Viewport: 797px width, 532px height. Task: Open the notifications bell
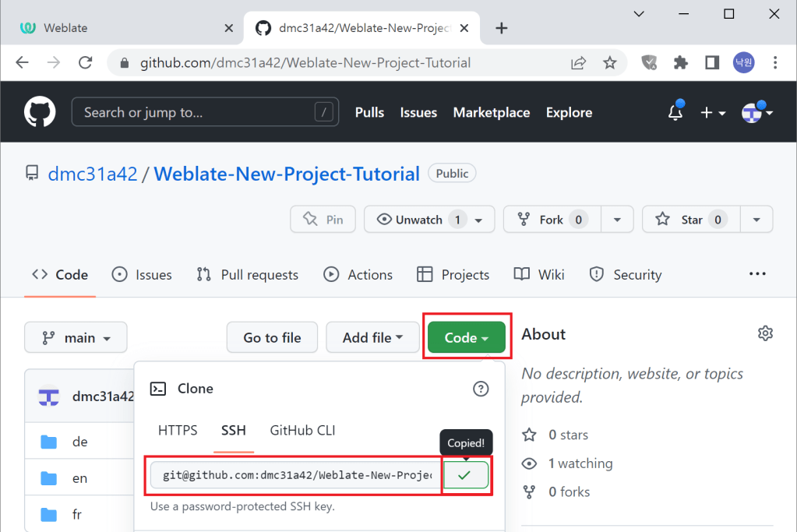[x=675, y=113]
